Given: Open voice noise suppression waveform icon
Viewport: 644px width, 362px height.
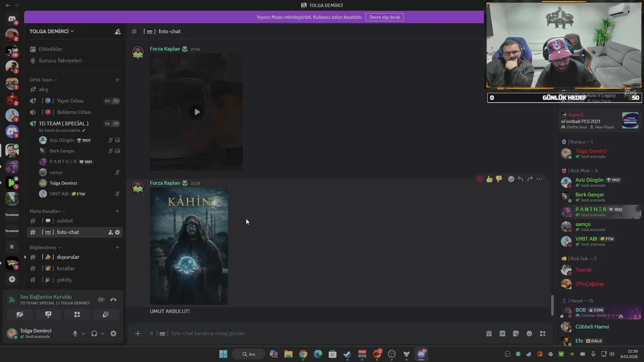Looking at the screenshot, I should click(x=101, y=300).
